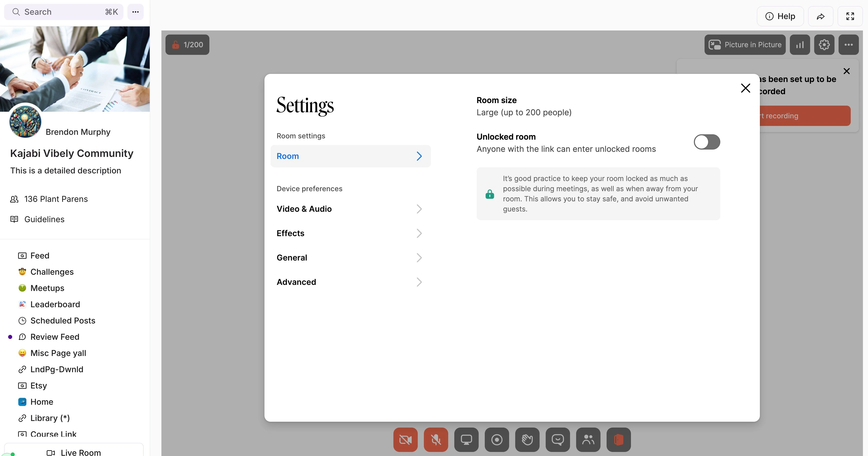The height and width of the screenshot is (456, 868).
Task: Open the three-dot menu beside the search bar
Action: pyautogui.click(x=136, y=12)
